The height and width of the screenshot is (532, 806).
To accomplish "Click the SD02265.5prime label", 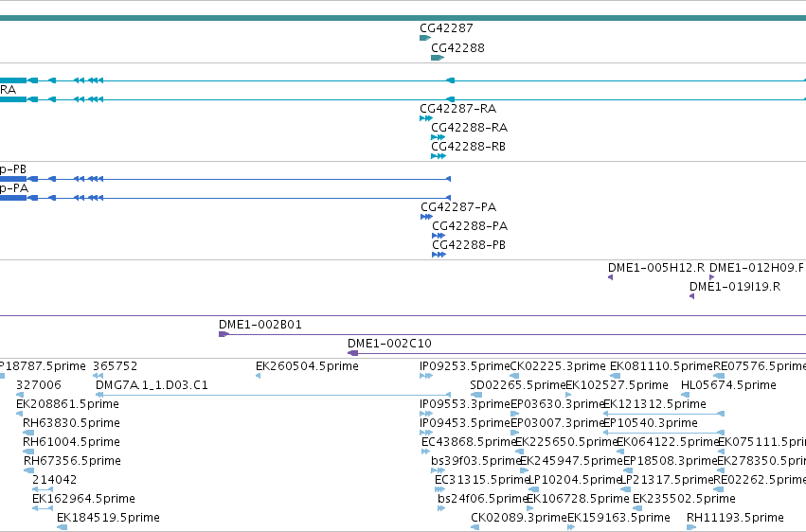I will (x=518, y=385).
